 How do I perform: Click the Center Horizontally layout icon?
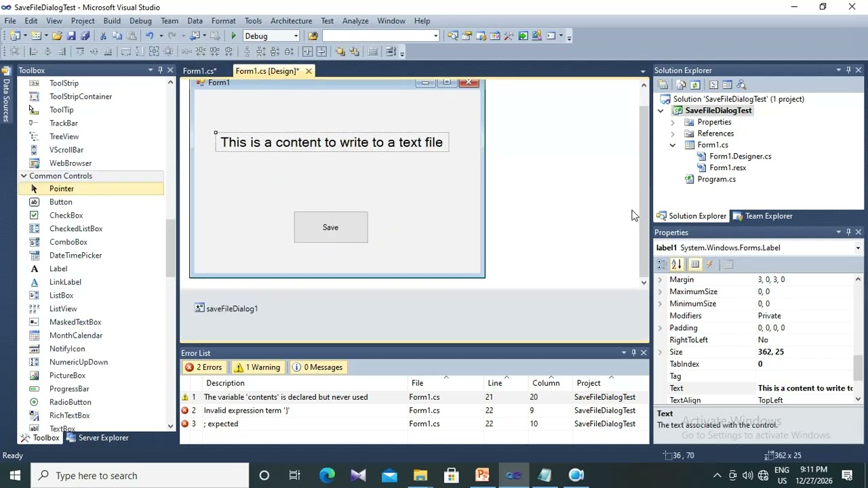(x=307, y=52)
